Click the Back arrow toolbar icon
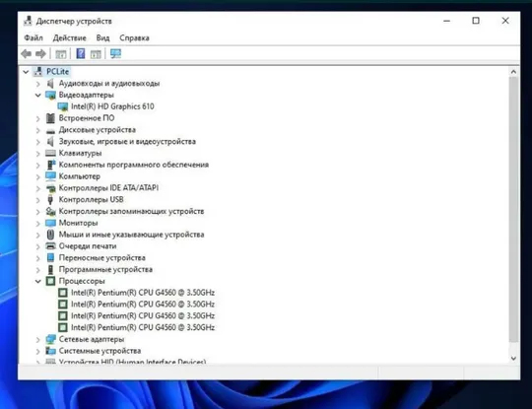 coord(27,53)
